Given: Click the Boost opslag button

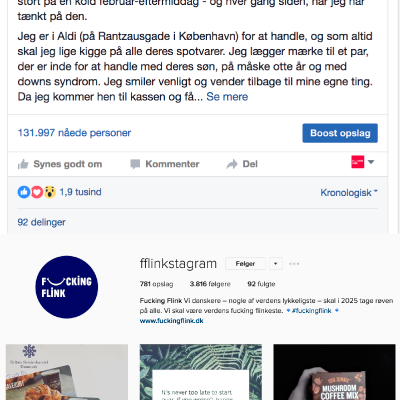Looking at the screenshot, I should [340, 133].
